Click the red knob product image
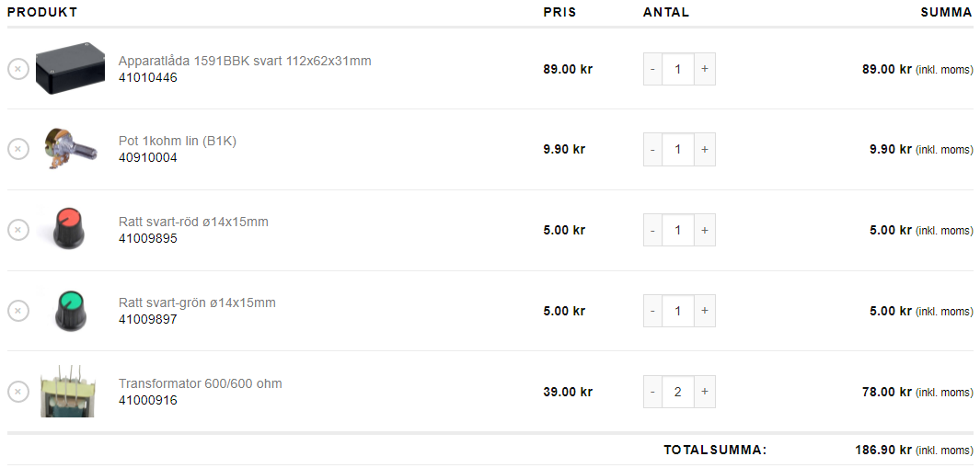 coord(69,228)
